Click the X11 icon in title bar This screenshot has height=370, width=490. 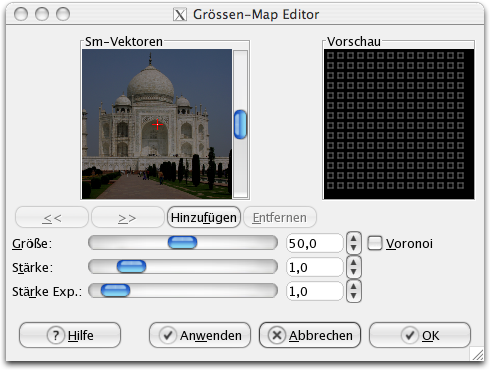point(180,15)
